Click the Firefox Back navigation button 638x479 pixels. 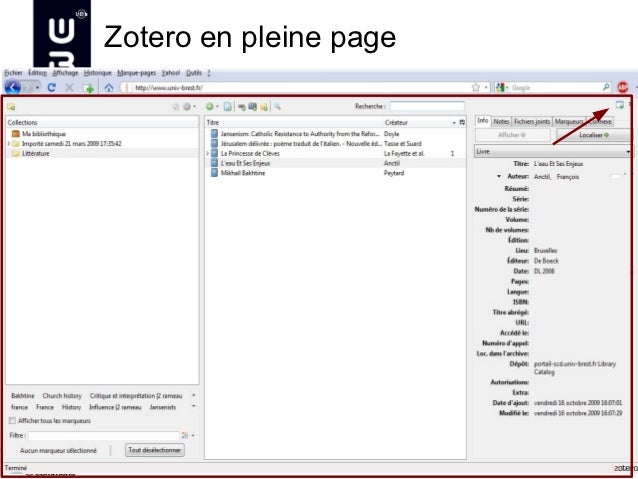pyautogui.click(x=13, y=87)
